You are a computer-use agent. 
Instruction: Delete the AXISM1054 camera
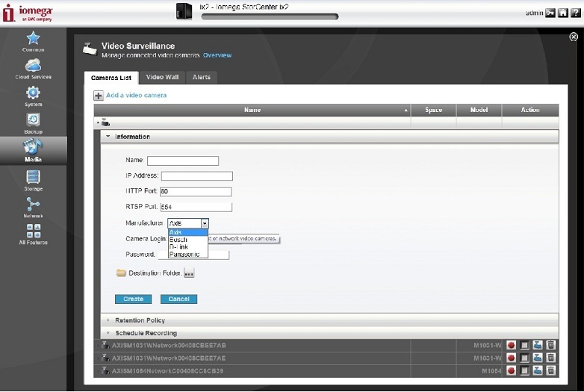550,370
